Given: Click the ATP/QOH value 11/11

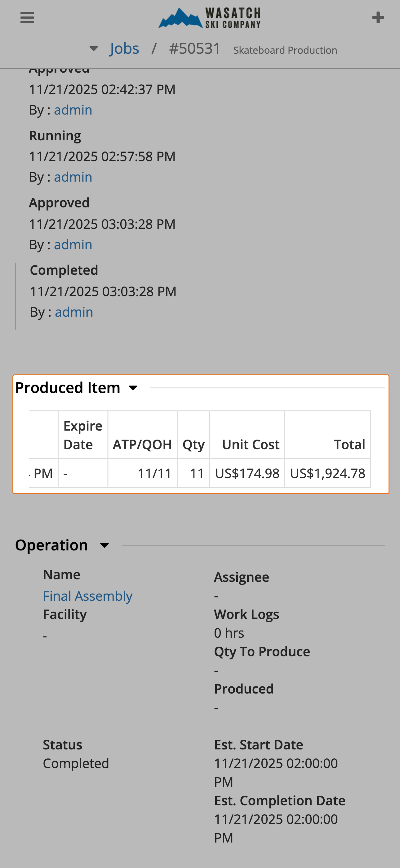Looking at the screenshot, I should [x=154, y=473].
